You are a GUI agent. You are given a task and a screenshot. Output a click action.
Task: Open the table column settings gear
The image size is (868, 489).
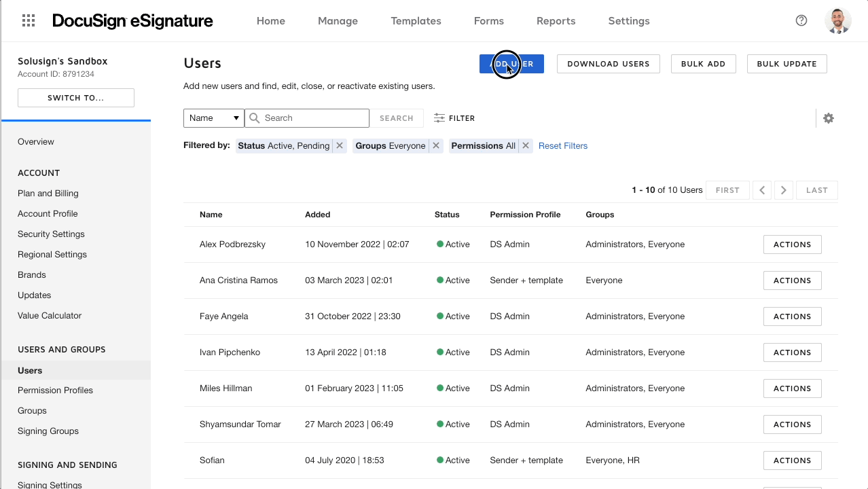829,118
